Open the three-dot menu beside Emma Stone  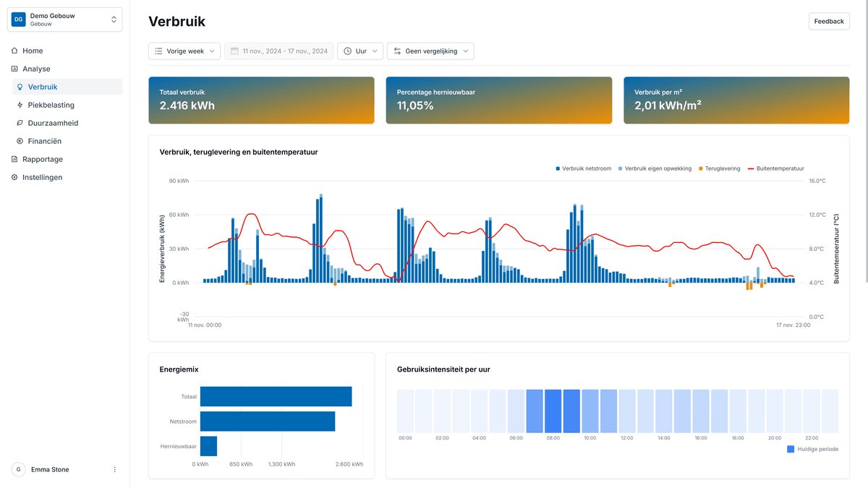[115, 469]
